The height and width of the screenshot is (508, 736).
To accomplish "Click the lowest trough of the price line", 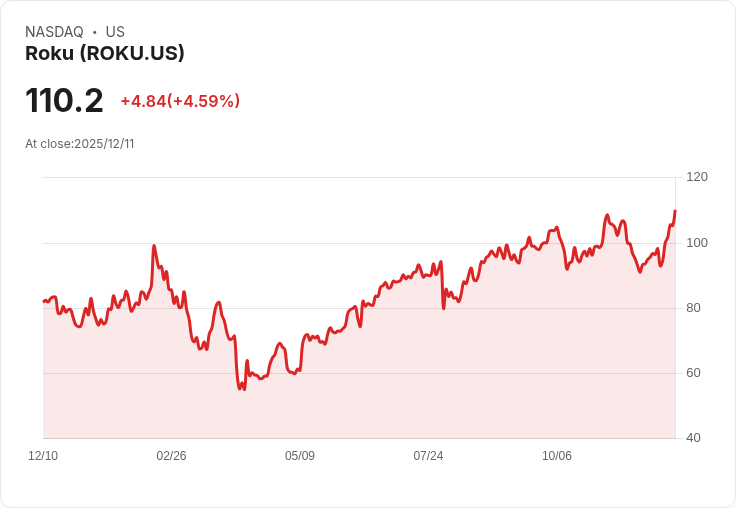I will coord(244,389).
